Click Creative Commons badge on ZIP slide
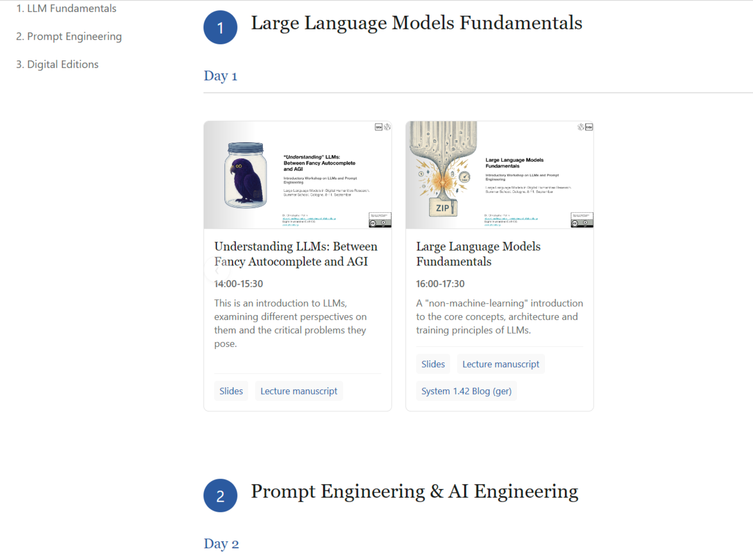This screenshot has height=560, width=753. (582, 220)
